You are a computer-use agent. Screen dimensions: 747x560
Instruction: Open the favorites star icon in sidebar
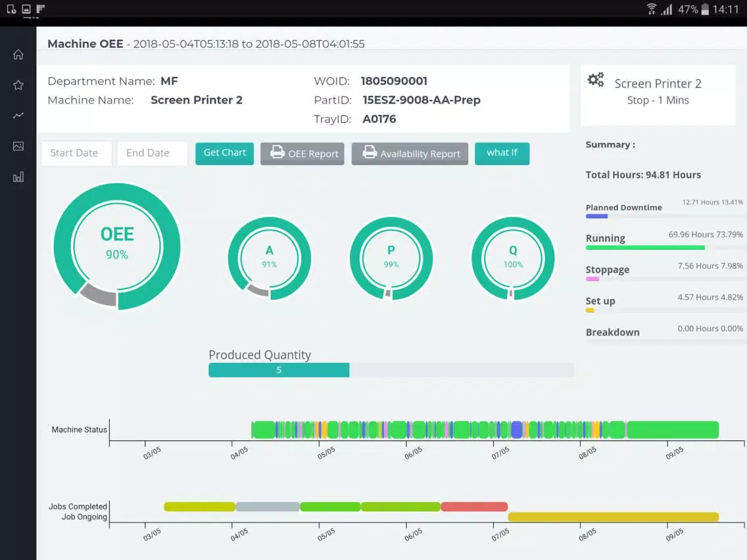click(x=18, y=85)
